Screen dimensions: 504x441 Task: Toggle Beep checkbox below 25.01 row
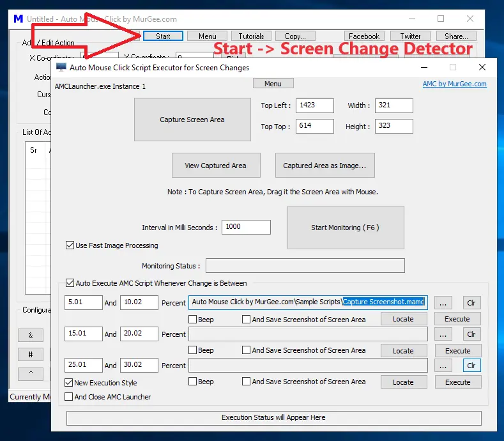(x=192, y=382)
